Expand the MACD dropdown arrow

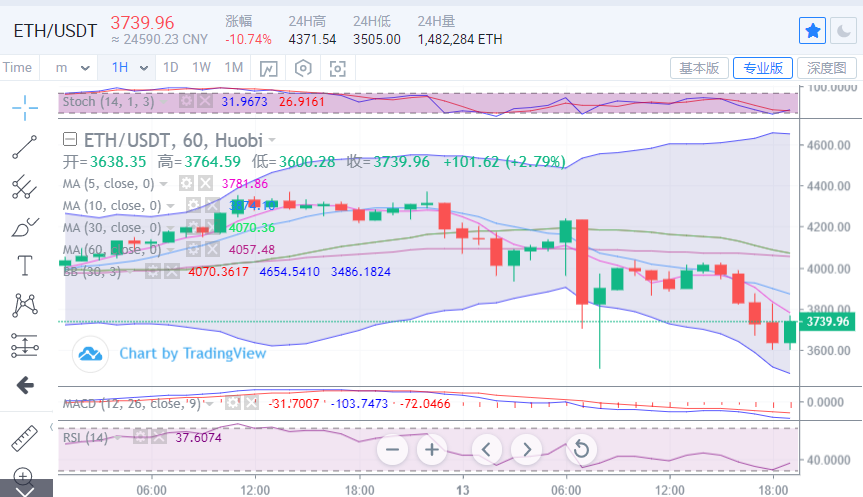[209, 404]
